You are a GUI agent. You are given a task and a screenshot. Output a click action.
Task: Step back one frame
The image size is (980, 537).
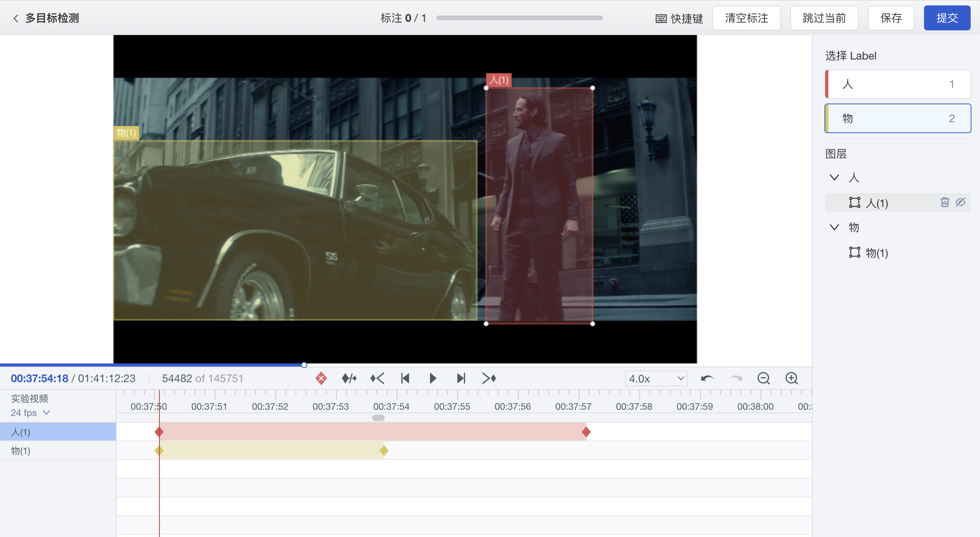pos(405,378)
